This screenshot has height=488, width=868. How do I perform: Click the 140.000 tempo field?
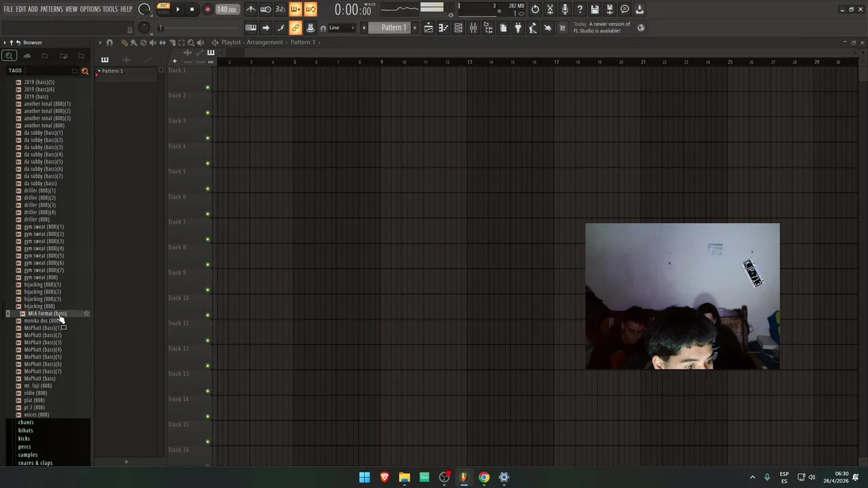(x=227, y=9)
